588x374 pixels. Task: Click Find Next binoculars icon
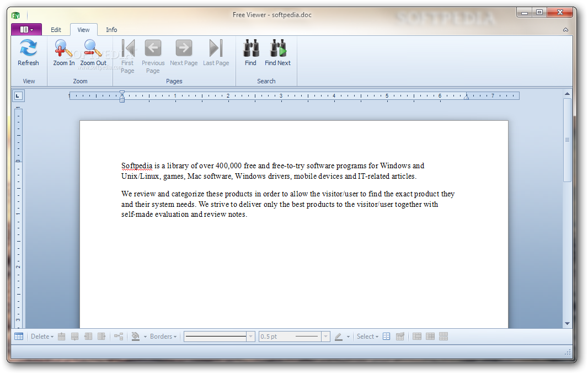(278, 48)
